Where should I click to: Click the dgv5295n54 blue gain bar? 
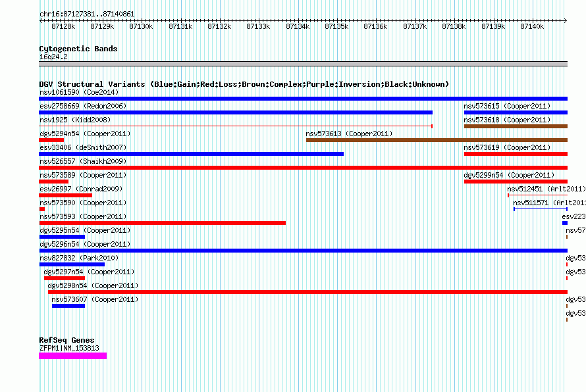(62, 237)
